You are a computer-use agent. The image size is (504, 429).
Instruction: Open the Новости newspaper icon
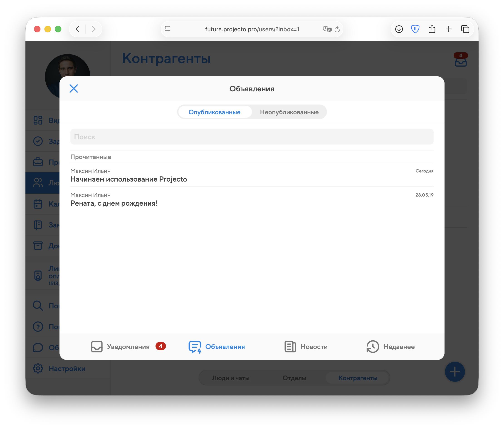290,347
